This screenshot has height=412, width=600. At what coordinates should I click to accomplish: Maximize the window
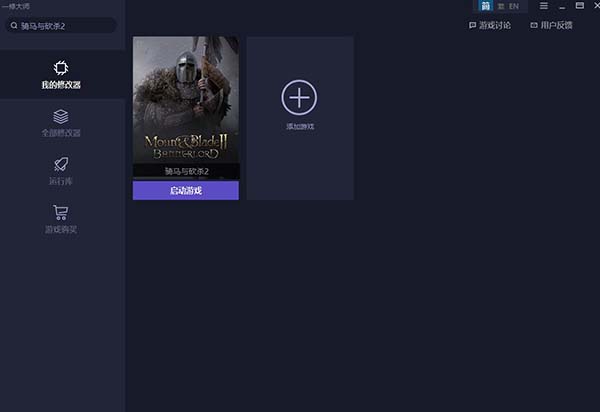click(580, 5)
